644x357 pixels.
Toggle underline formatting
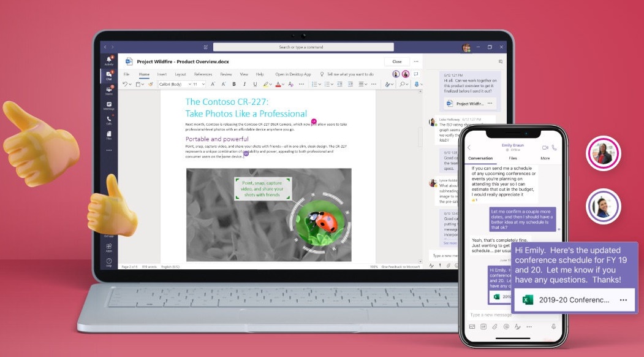pyautogui.click(x=255, y=84)
